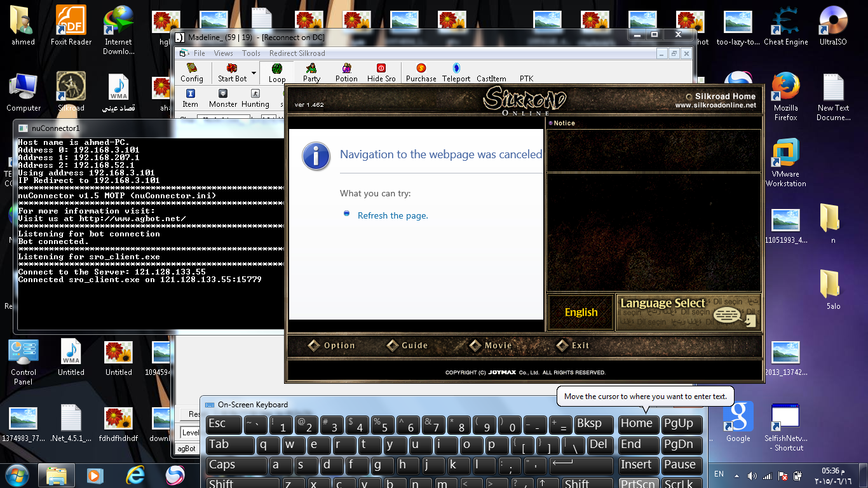Click the End key on On-Screen Keyboard
Screen dimensions: 868x488
tap(639, 445)
